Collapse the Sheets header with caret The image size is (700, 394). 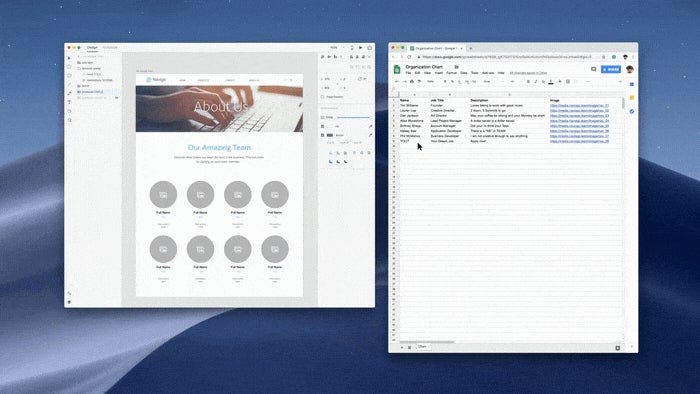[x=620, y=82]
